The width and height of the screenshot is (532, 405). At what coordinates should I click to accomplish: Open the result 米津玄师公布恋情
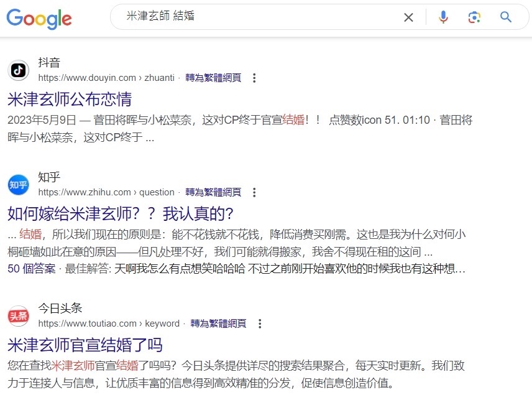click(70, 99)
